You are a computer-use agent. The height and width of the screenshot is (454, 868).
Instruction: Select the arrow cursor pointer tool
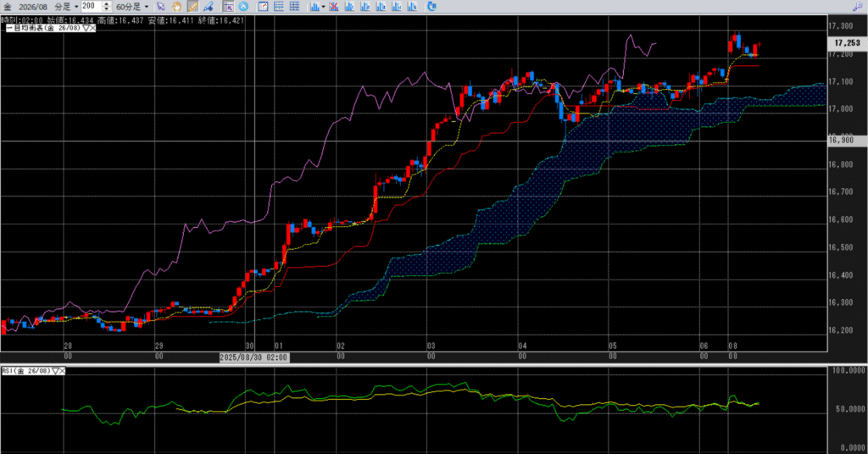click(x=161, y=7)
